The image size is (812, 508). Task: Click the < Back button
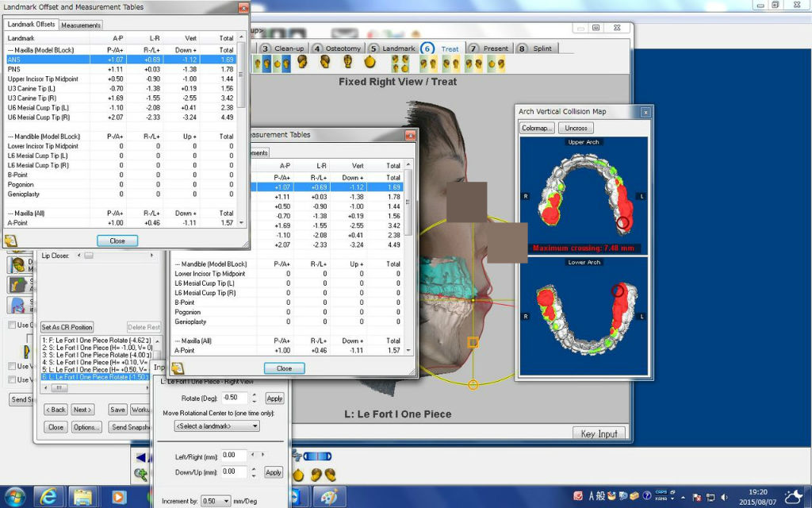pyautogui.click(x=56, y=410)
